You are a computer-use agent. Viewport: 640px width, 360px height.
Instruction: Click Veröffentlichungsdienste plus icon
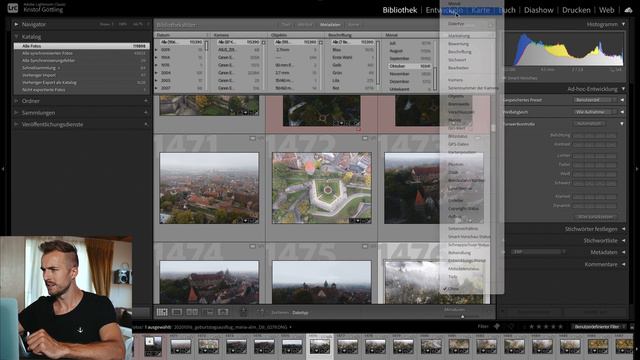point(146,124)
